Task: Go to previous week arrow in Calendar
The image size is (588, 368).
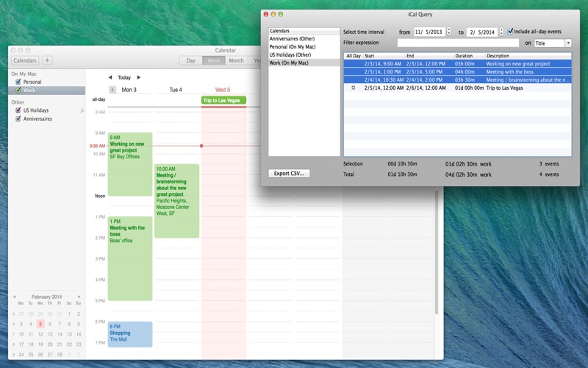Action: pos(110,77)
